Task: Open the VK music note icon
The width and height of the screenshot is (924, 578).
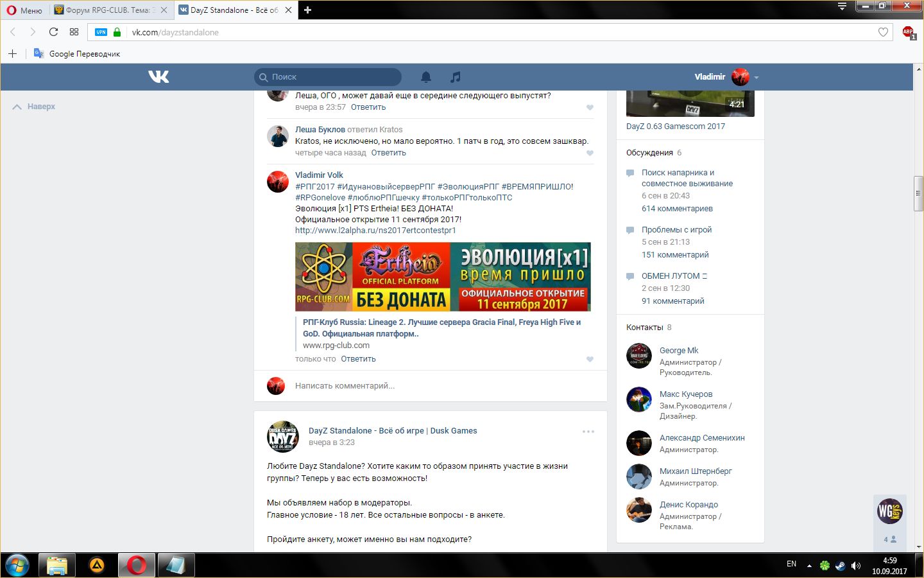Action: 456,77
